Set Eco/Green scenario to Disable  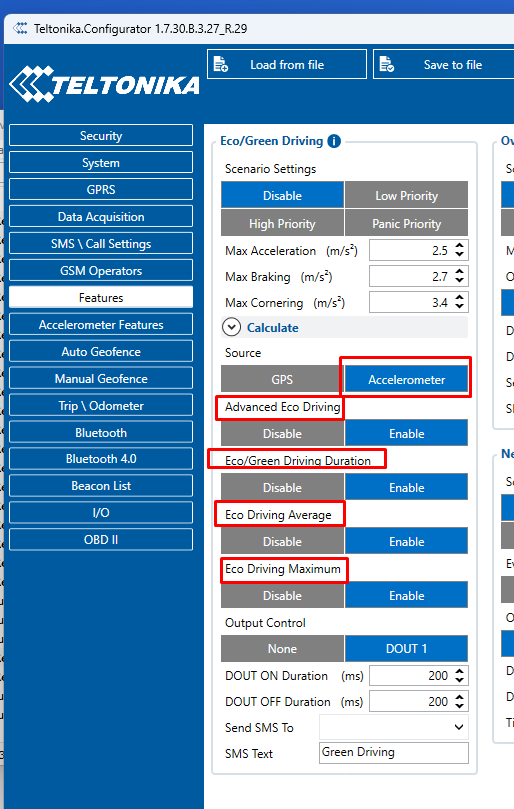click(282, 195)
